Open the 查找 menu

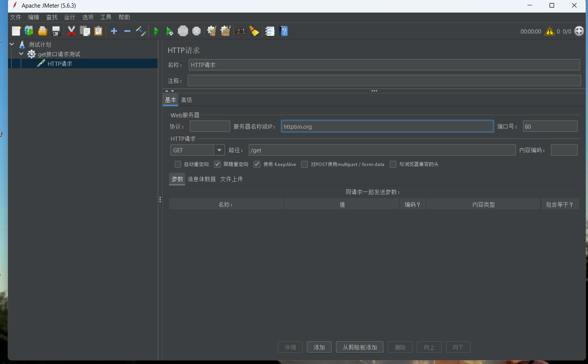point(52,17)
